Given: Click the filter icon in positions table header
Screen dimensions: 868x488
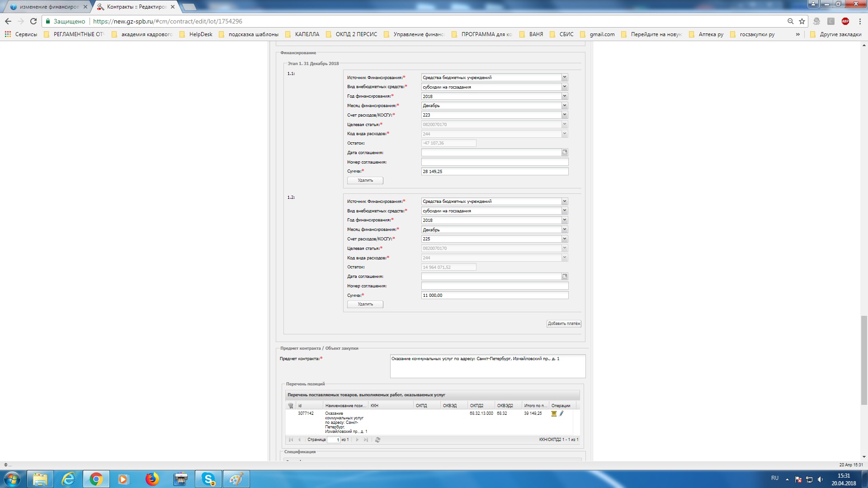Looking at the screenshot, I should point(291,406).
